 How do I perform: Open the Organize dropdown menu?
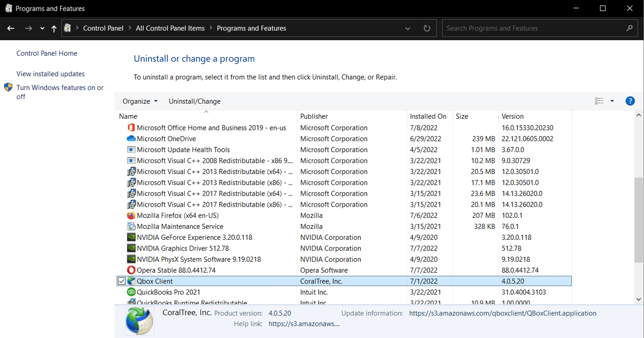(140, 101)
